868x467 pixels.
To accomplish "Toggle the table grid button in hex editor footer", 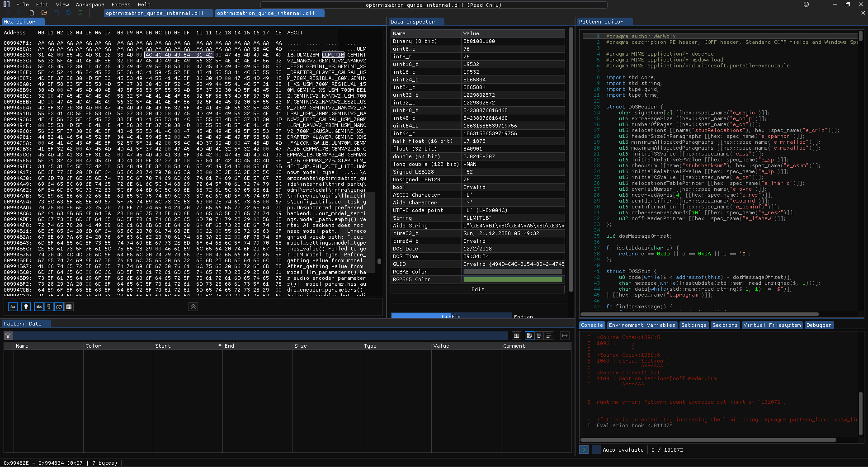I will click(69, 307).
